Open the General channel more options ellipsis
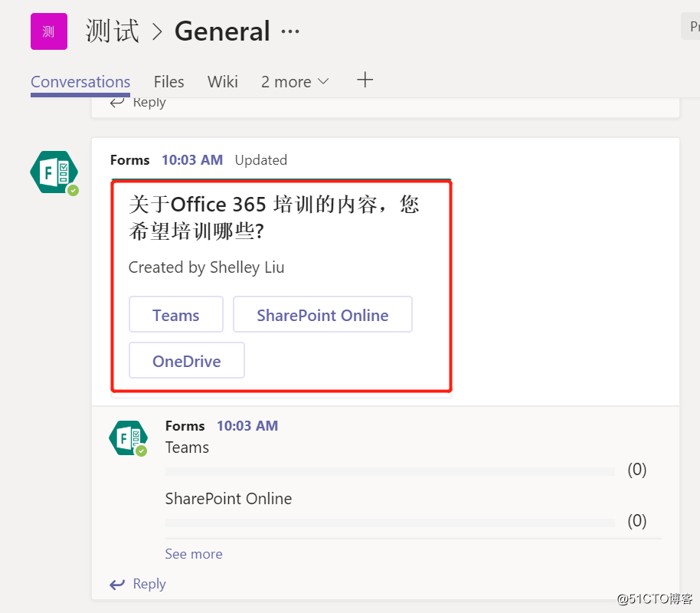 click(290, 31)
